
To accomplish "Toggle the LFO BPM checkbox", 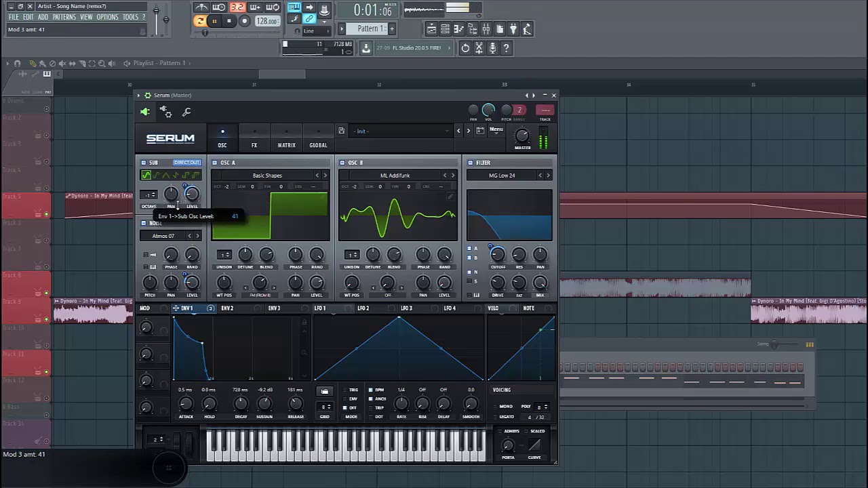I will click(x=371, y=390).
